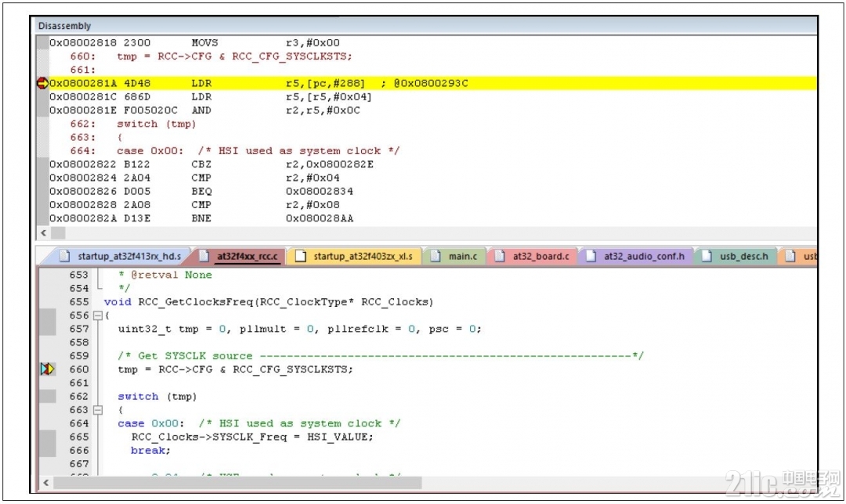Select the BNE 0x080028AA instruction line
This screenshot has height=504, width=846.
(x=201, y=218)
